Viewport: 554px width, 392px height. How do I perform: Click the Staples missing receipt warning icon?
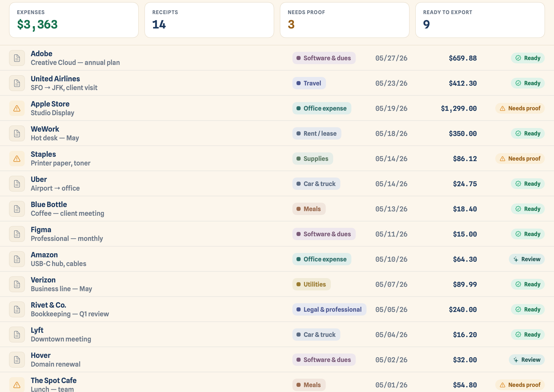click(x=17, y=159)
